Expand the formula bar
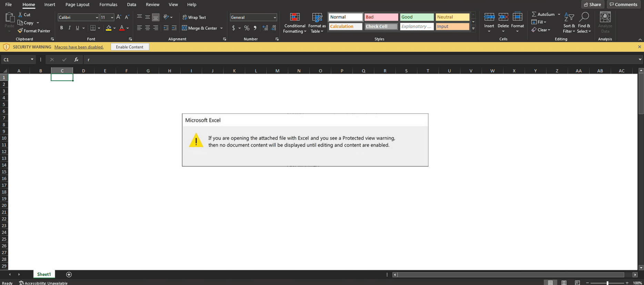Viewport: 644px width, 285px height. click(640, 60)
